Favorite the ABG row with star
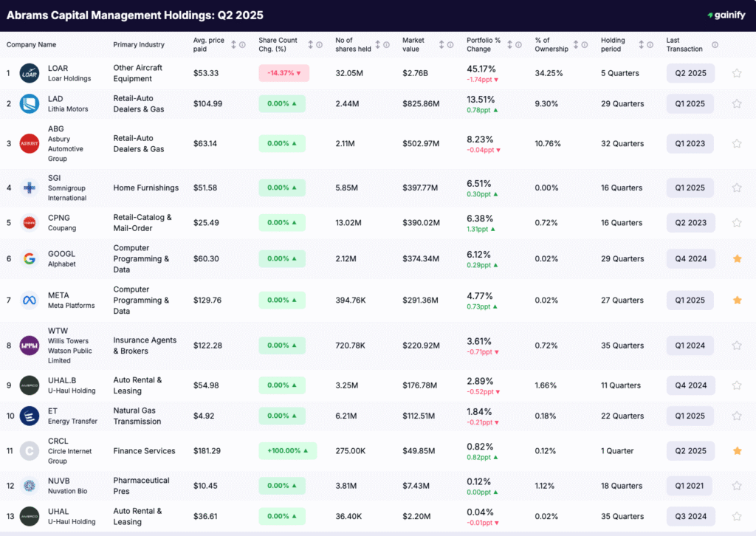 pos(737,144)
